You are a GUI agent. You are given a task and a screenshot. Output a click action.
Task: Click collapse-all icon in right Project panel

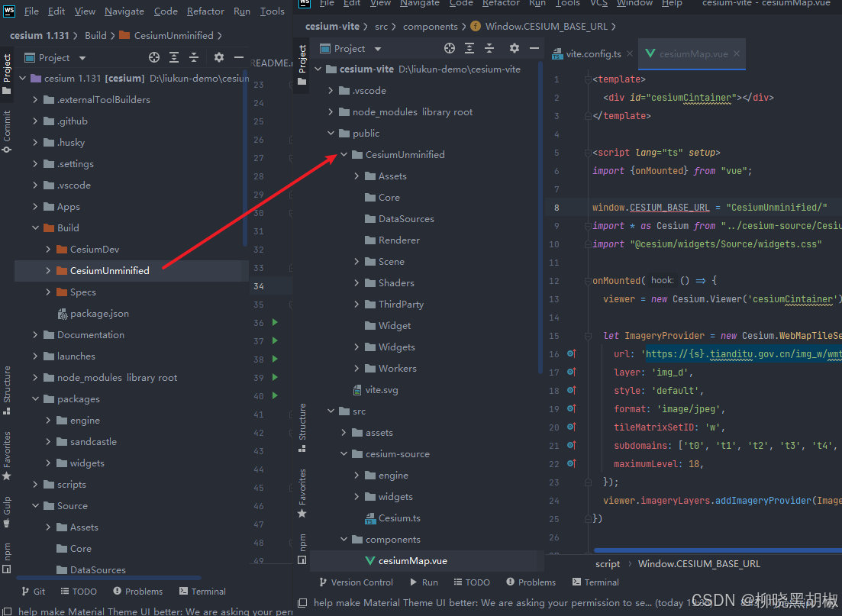489,48
